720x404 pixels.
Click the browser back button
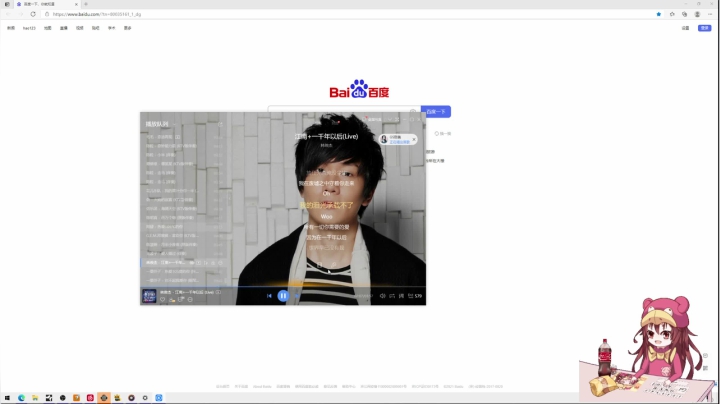[8, 14]
